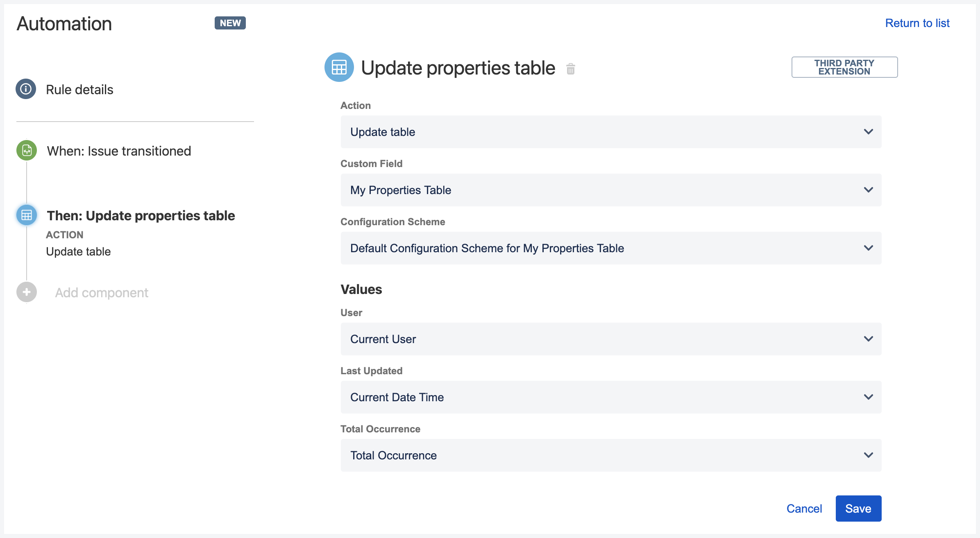Image resolution: width=980 pixels, height=538 pixels.
Task: Click the Rule details info icon
Action: click(26, 89)
